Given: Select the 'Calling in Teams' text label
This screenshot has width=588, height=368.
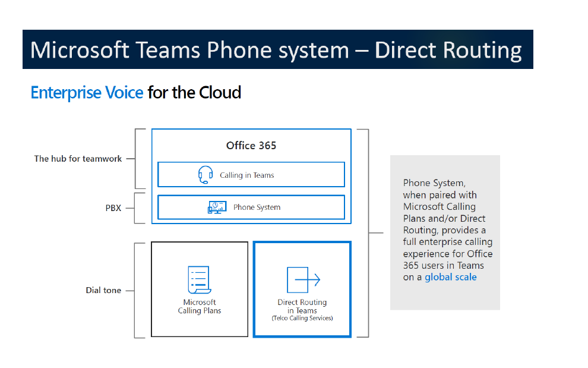Looking at the screenshot, I should (x=247, y=175).
